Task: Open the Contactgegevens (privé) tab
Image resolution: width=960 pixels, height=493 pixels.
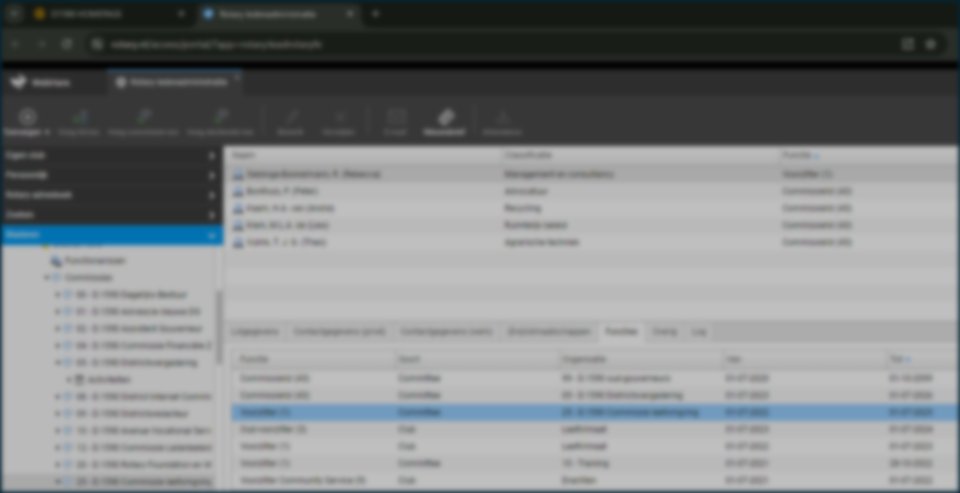Action: [340, 332]
